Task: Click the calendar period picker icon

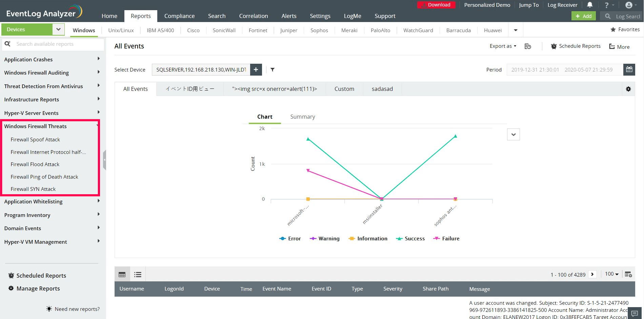Action: click(x=629, y=69)
